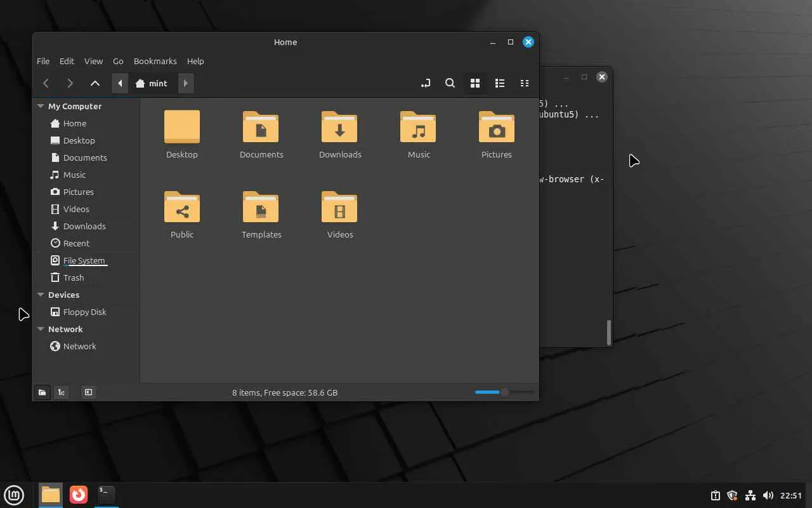Click the volume icon in system tray
This screenshot has height=508, width=812.
pos(768,495)
